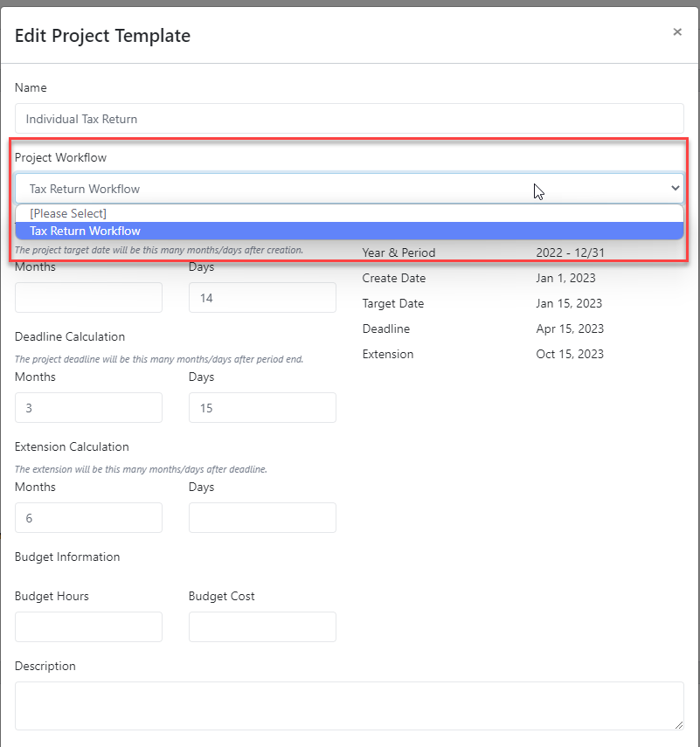Select the Deadline Calculation Days field showing 15
Viewport: 700px width, 747px height.
(262, 407)
